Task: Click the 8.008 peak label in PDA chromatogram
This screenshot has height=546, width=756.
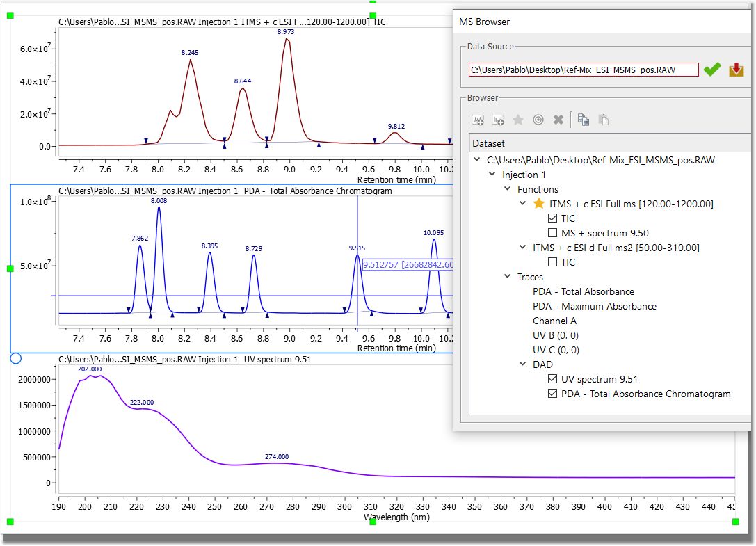Action: click(159, 200)
